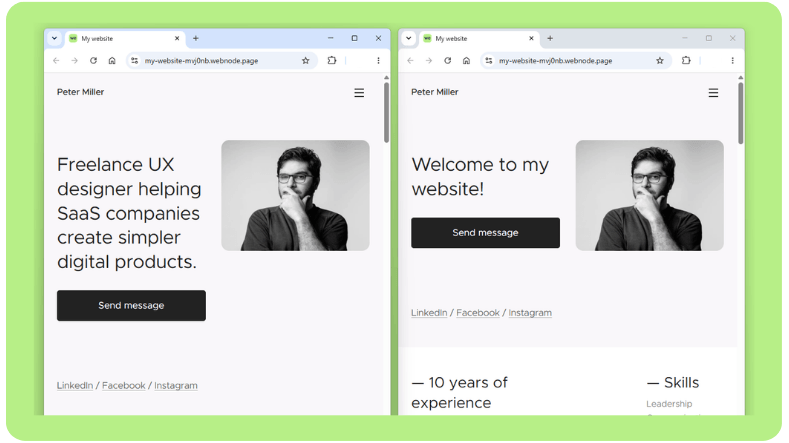Click Send message button under Welcome headline
This screenshot has width=789, height=443.
[485, 233]
